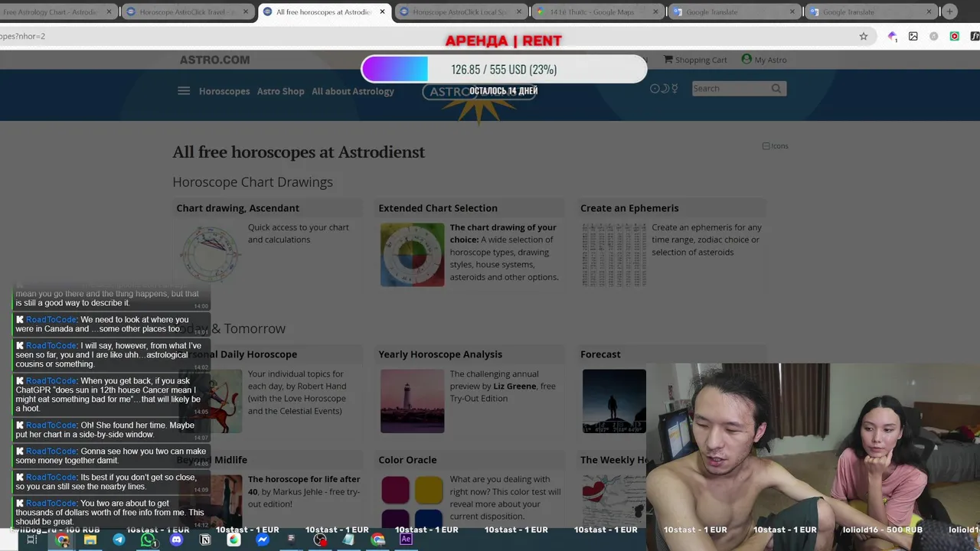Open After Effects from the taskbar
This screenshot has width=980, height=551.
click(x=406, y=540)
